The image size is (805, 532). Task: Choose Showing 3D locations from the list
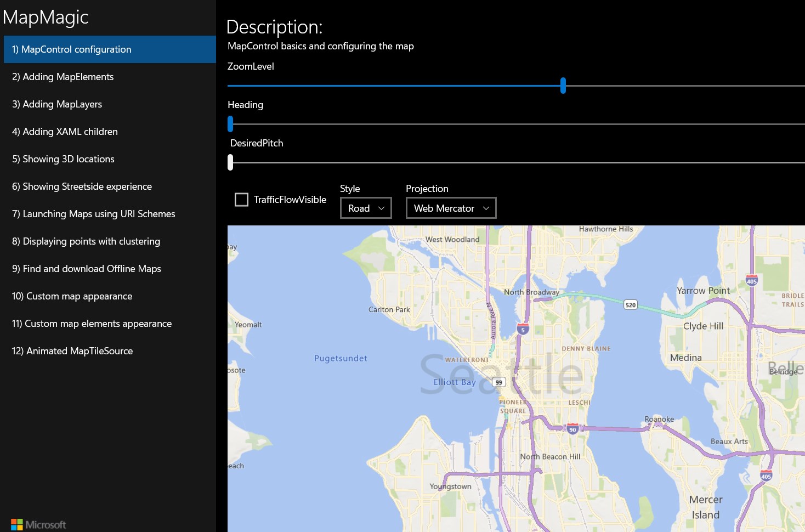coord(63,159)
